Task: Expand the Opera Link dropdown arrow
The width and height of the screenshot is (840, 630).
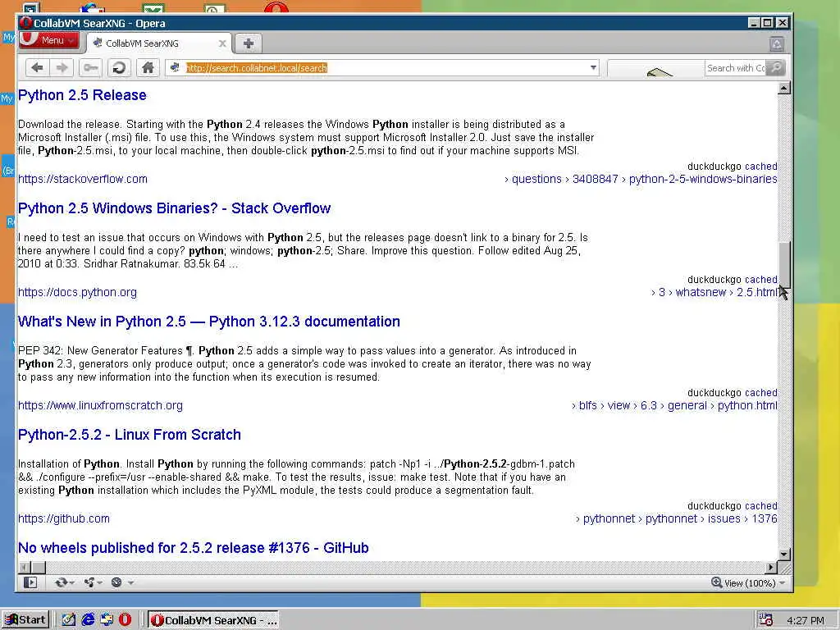Action: (x=72, y=583)
